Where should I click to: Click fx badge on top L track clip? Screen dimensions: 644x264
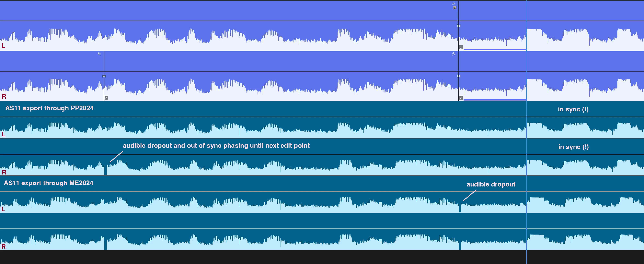[454, 4]
